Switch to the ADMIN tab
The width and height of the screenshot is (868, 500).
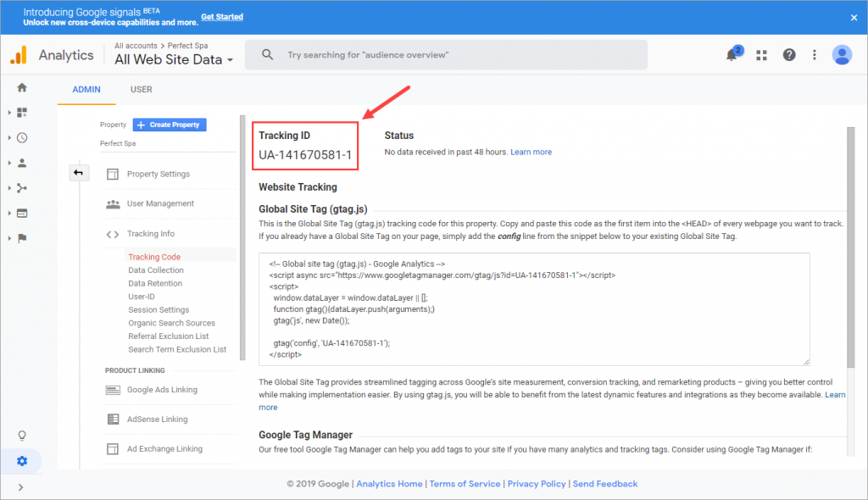86,89
